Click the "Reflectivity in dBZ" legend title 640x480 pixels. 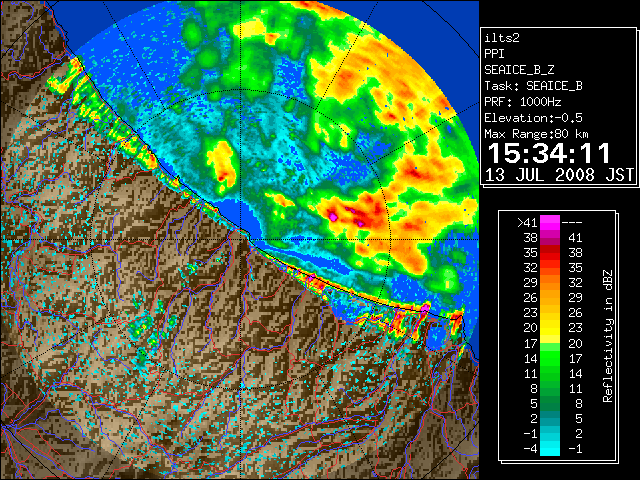click(x=608, y=336)
